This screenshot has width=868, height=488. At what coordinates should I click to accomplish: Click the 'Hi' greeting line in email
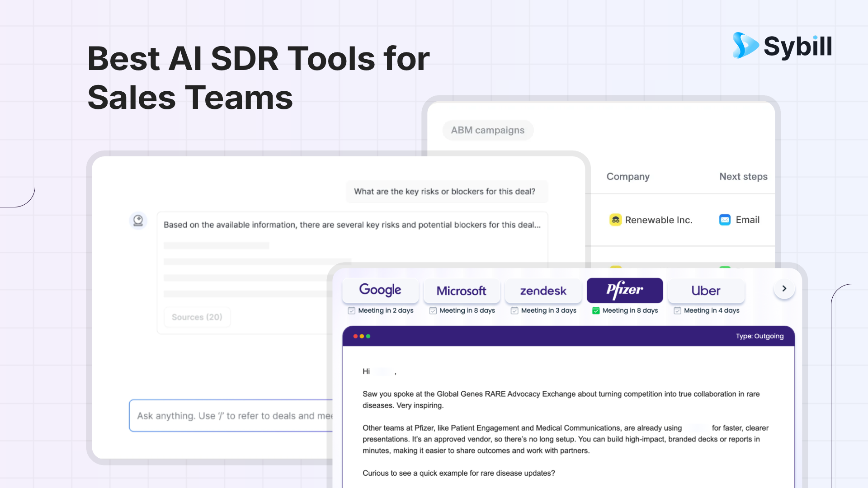coord(379,371)
